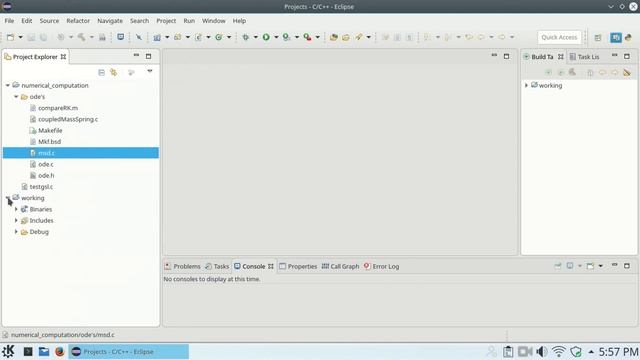Select the ode.c file
Image resolution: width=640 pixels, height=360 pixels.
45,164
